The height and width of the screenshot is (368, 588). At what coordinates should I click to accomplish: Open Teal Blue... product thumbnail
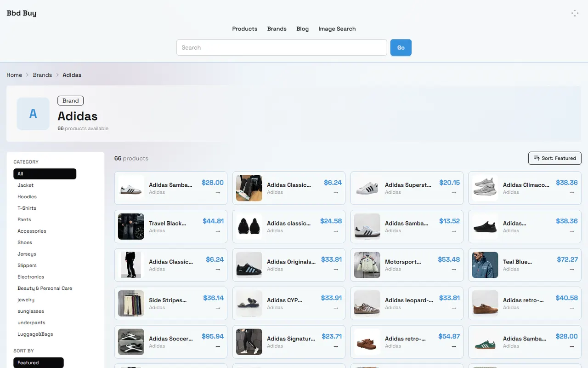point(485,265)
